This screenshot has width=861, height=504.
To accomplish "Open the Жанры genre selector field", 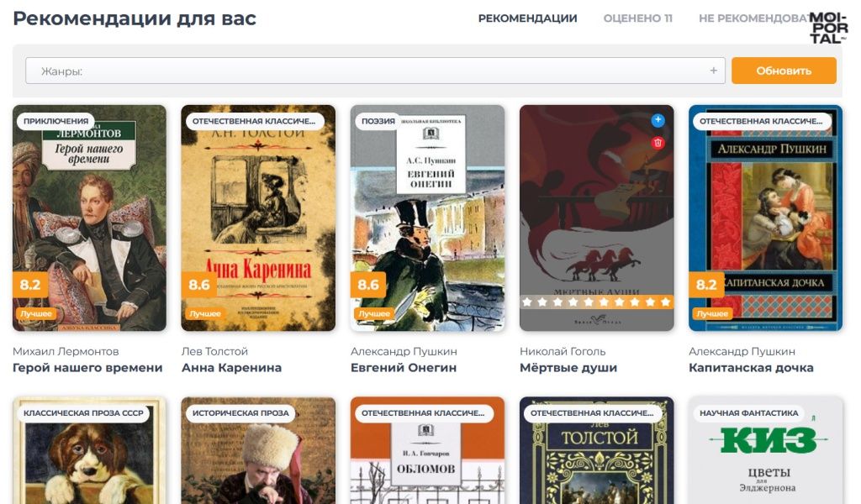I will pos(375,71).
